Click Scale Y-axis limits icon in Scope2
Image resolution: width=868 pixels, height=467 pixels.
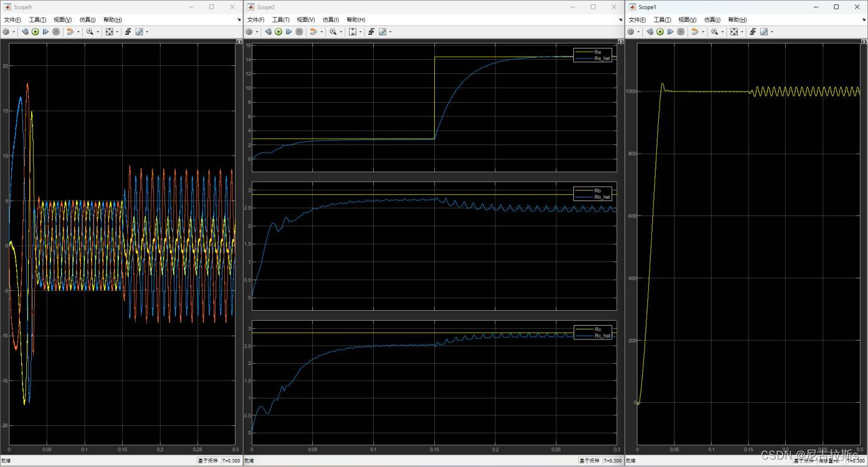coord(353,32)
